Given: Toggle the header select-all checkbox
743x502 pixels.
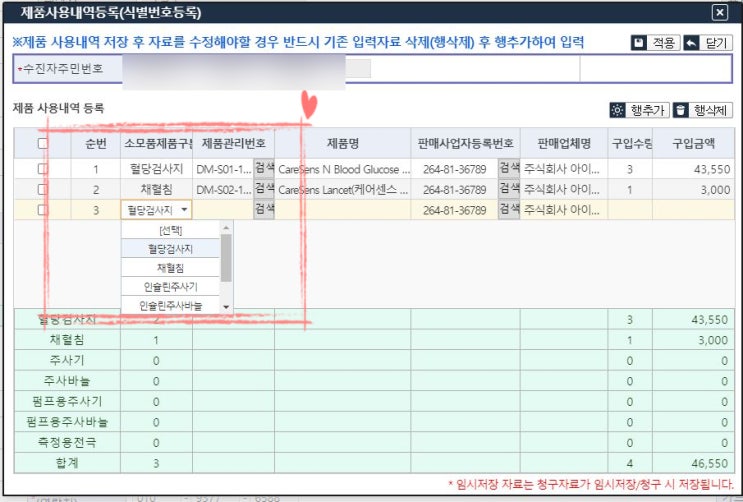Looking at the screenshot, I should [43, 143].
